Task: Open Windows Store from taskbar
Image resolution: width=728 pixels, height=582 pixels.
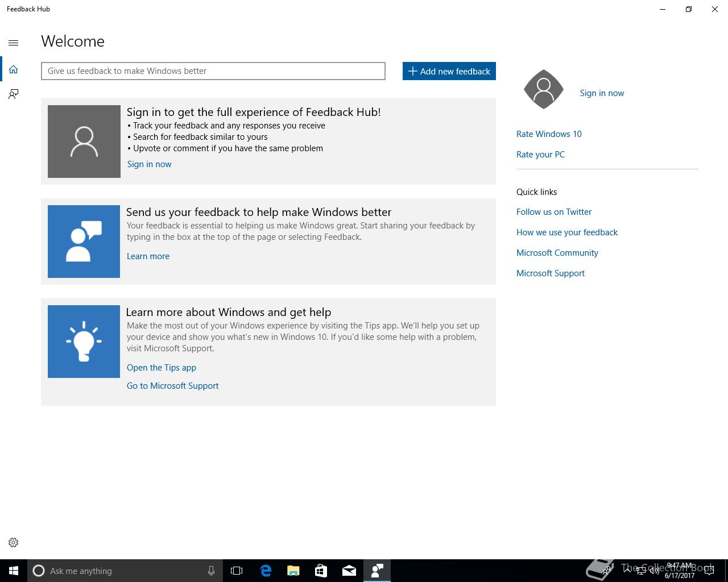Action: tap(321, 571)
